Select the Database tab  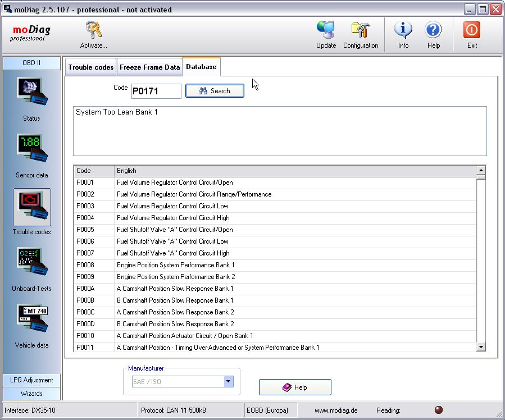coord(201,67)
